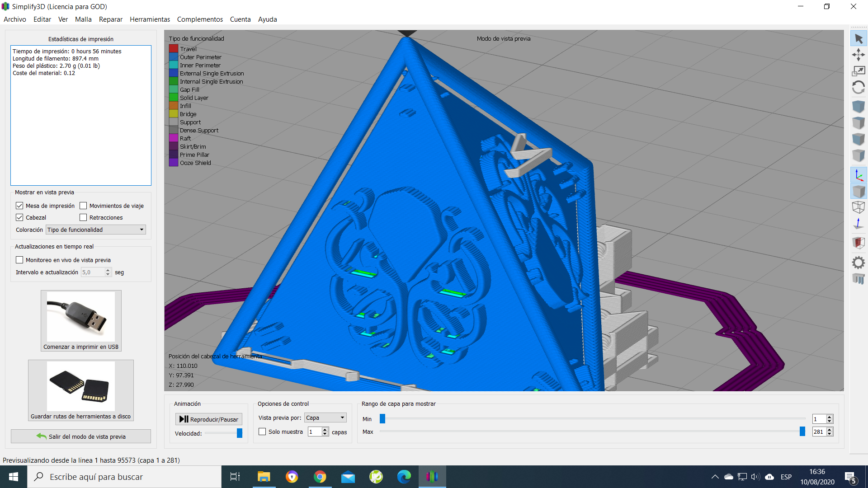Click the Min layer number field
The height and width of the screenshot is (488, 868).
click(x=819, y=419)
